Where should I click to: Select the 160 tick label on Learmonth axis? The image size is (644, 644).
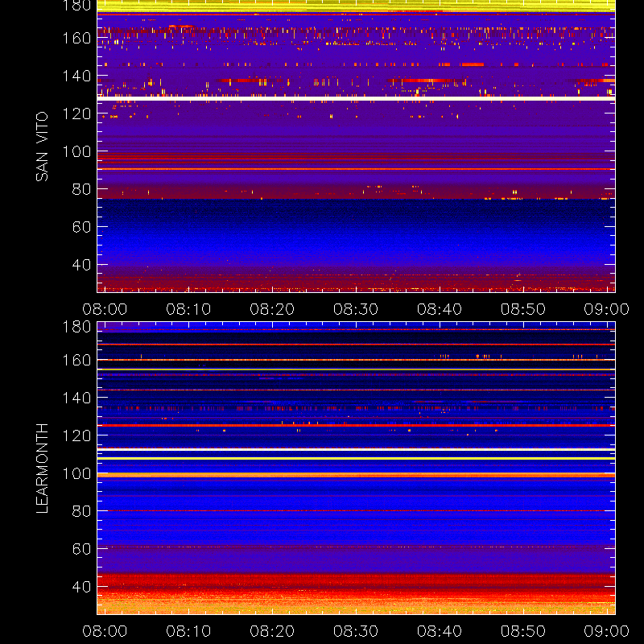point(76,360)
